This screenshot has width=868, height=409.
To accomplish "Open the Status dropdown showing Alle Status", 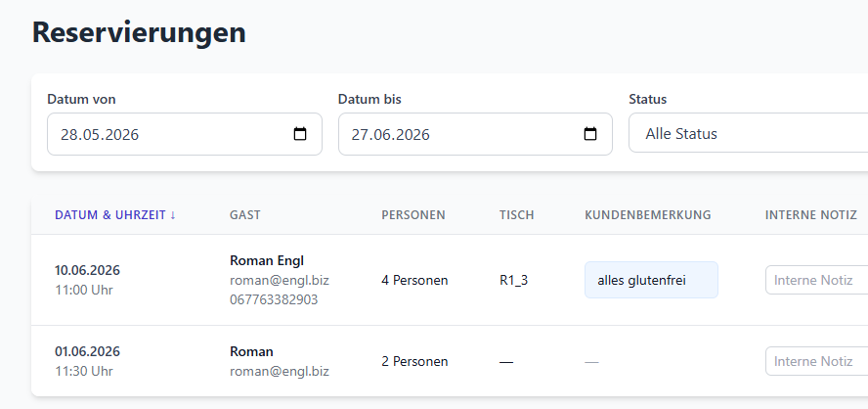I will pyautogui.click(x=749, y=133).
